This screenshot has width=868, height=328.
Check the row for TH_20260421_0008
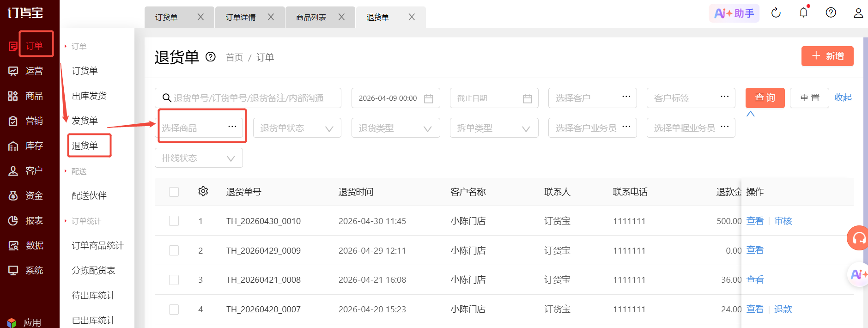tap(174, 280)
